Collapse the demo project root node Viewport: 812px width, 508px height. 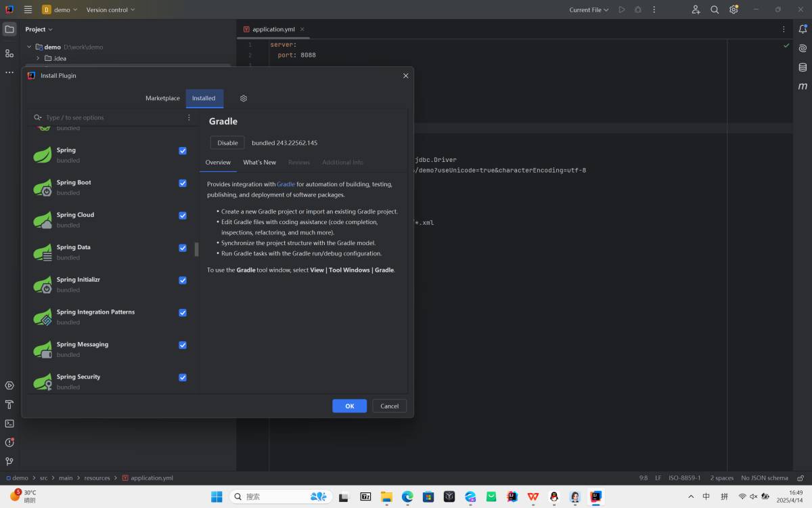pyautogui.click(x=29, y=47)
